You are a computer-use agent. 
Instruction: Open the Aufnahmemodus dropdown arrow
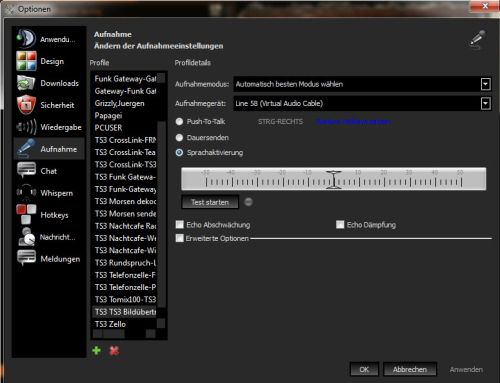click(x=486, y=84)
